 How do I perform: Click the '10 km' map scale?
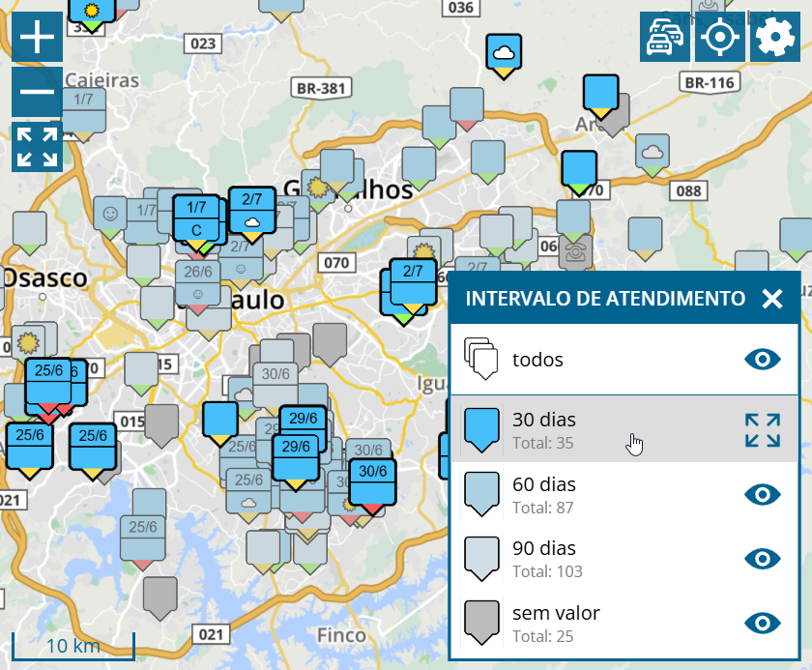(73, 646)
